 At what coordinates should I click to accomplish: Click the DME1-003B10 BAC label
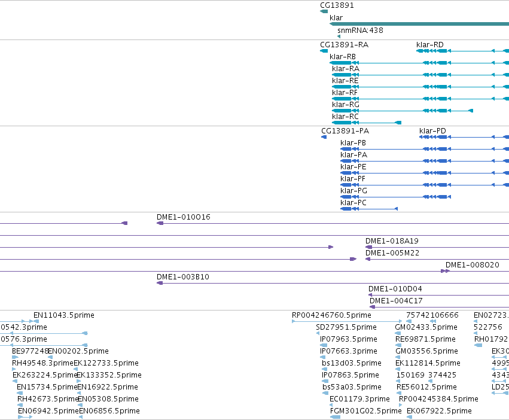[x=183, y=278]
